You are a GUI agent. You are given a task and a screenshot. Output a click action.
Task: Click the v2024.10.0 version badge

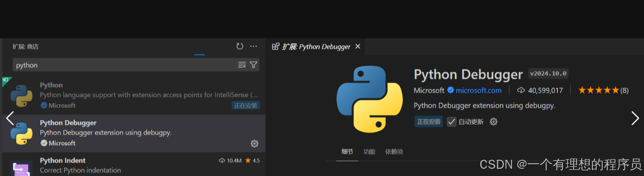click(x=548, y=73)
